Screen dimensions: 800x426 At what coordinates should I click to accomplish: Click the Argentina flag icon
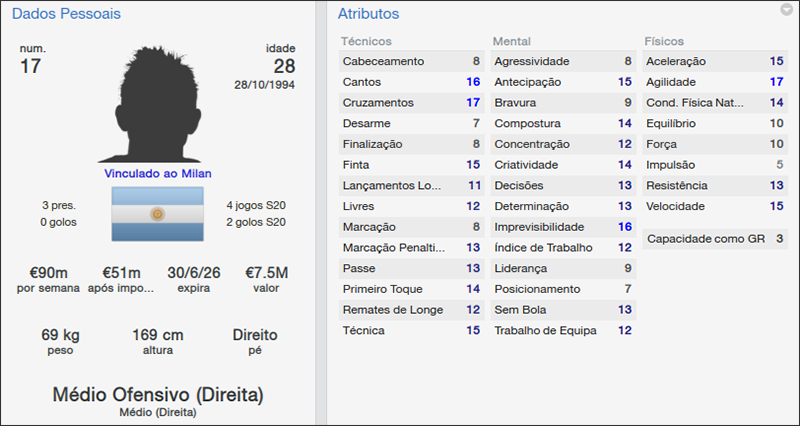click(x=157, y=214)
